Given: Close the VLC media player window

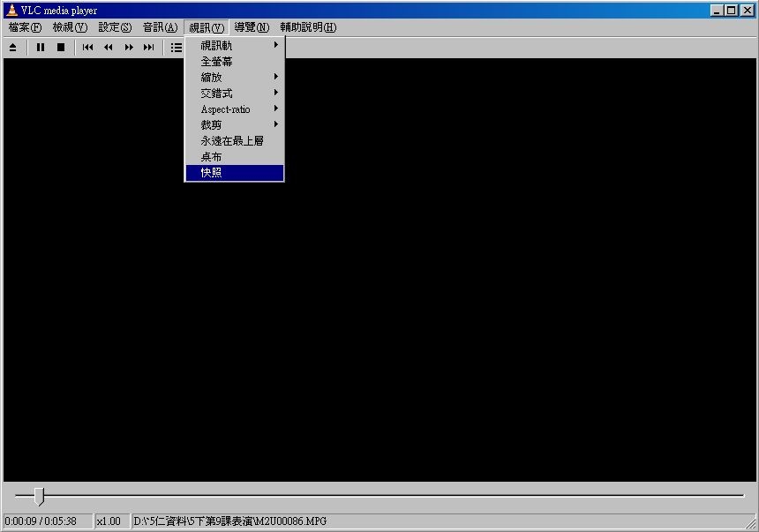Looking at the screenshot, I should click(x=748, y=11).
